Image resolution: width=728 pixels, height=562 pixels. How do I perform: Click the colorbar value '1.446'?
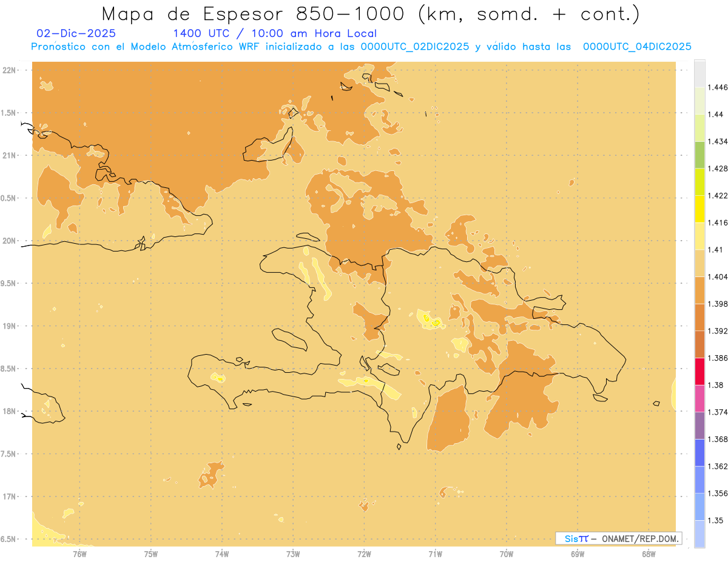coord(719,87)
